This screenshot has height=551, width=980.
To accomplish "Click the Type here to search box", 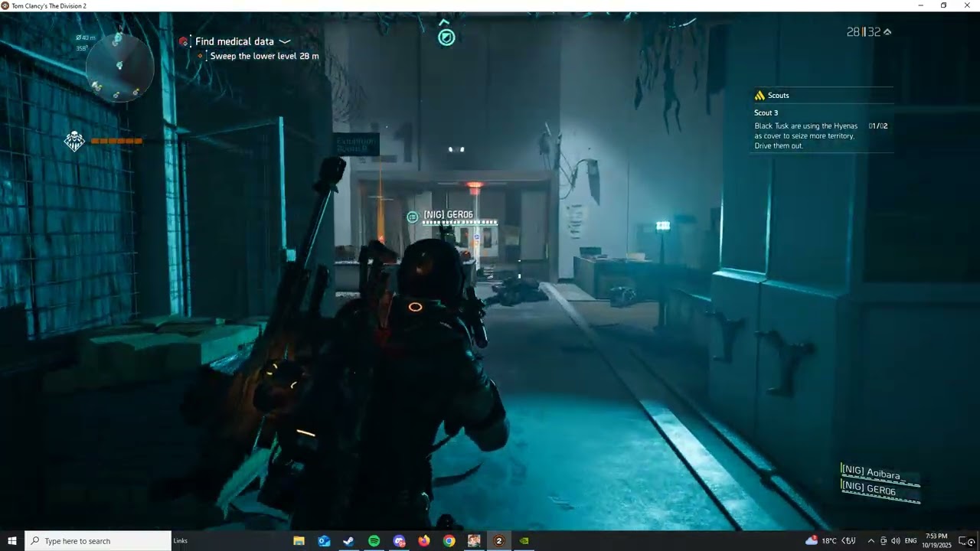I will click(98, 541).
